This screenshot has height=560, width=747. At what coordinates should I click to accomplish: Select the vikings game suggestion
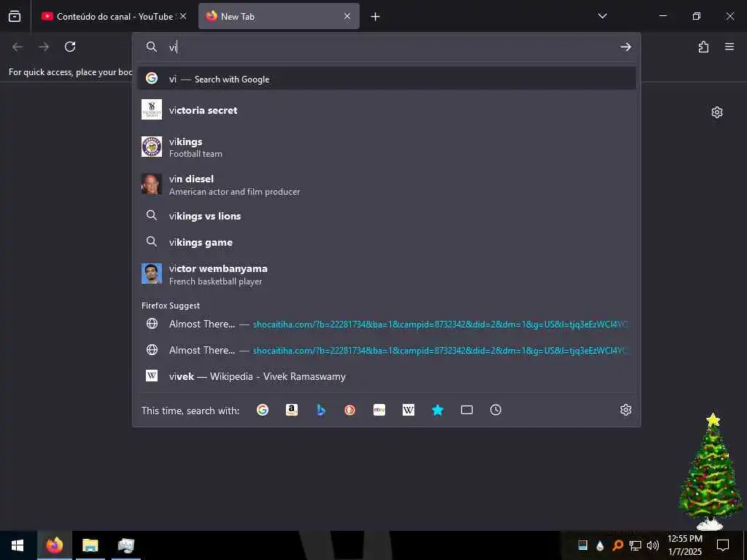pos(387,242)
